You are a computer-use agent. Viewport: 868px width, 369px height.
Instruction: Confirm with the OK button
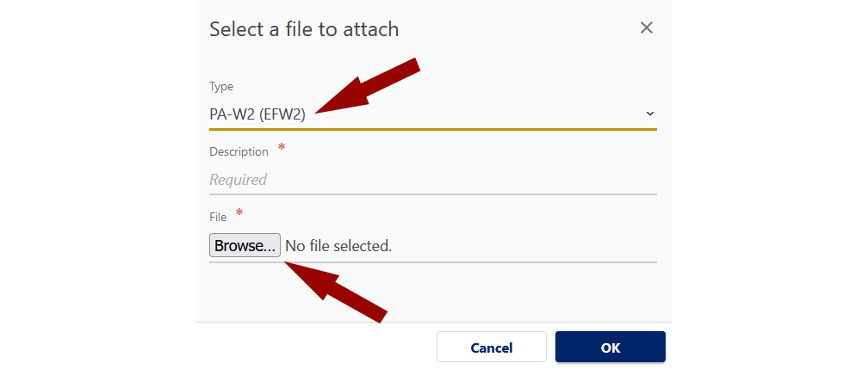(x=610, y=347)
